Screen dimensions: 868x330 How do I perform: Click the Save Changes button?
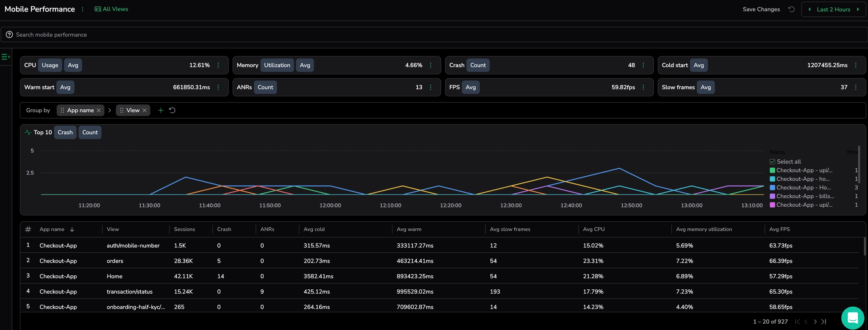[x=761, y=9]
